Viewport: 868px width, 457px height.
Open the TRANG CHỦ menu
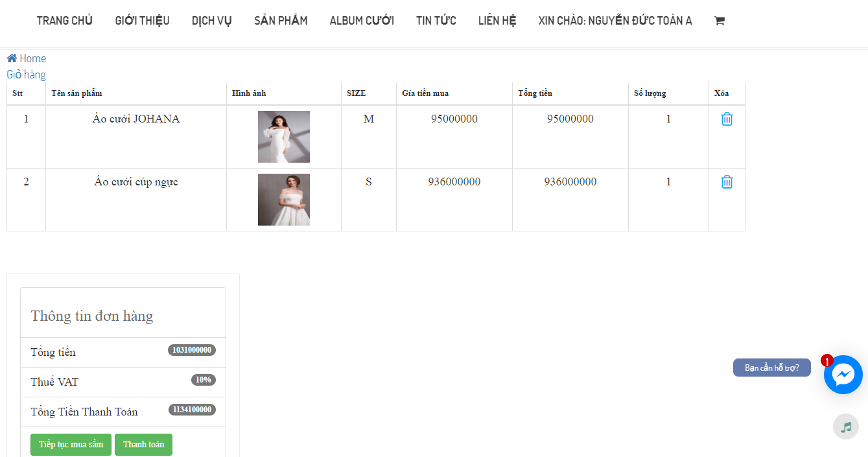coord(65,21)
